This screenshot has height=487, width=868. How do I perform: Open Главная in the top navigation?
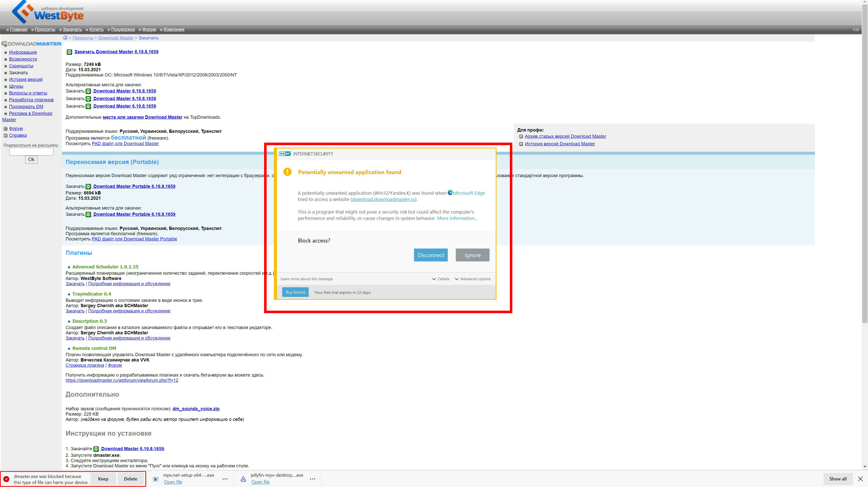coord(19,29)
